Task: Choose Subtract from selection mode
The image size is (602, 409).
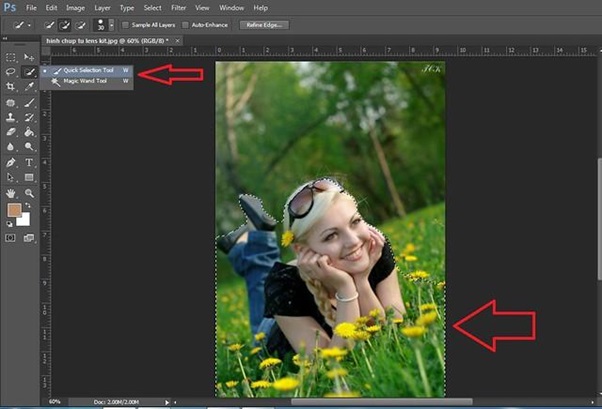Action: tap(80, 25)
